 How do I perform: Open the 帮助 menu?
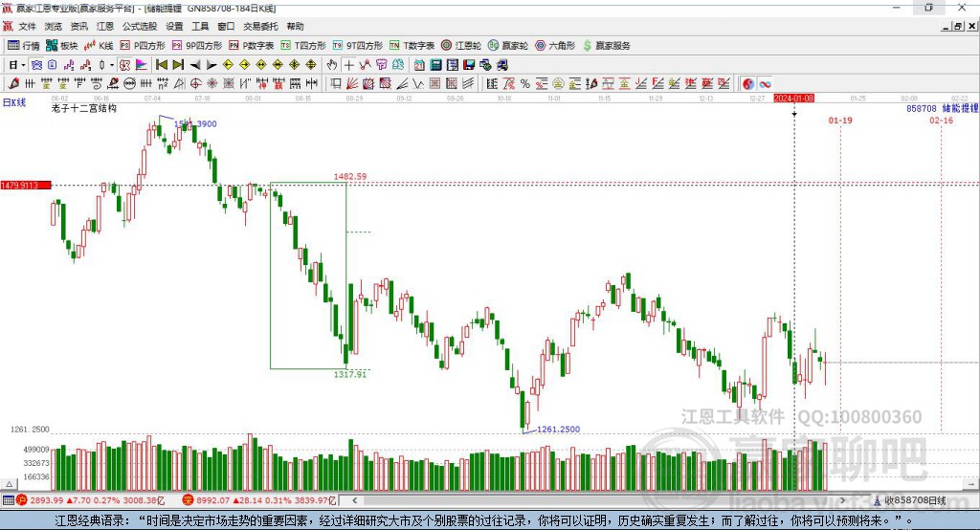pyautogui.click(x=295, y=26)
